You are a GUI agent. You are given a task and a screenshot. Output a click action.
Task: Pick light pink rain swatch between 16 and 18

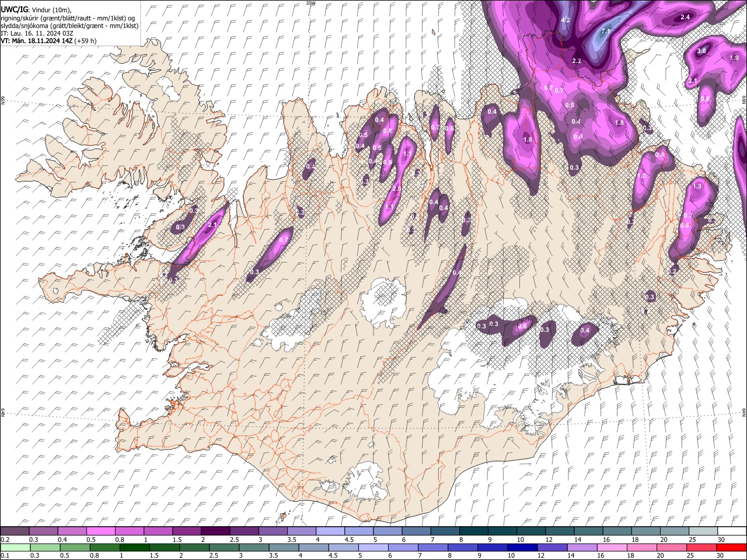(611, 547)
